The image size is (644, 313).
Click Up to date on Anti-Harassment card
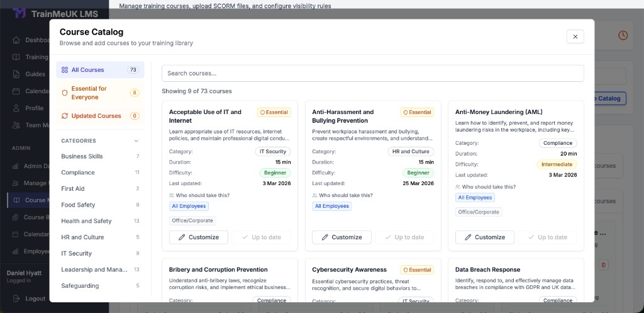[x=404, y=237]
